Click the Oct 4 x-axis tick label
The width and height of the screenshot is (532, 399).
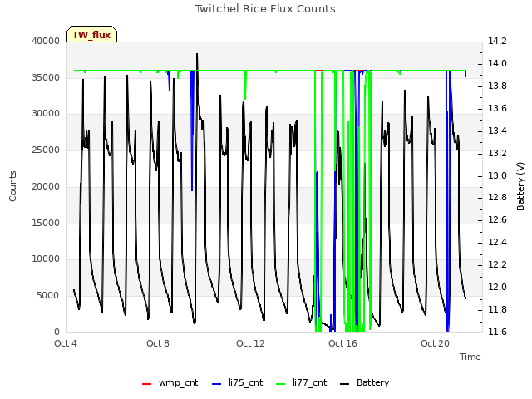tap(66, 343)
